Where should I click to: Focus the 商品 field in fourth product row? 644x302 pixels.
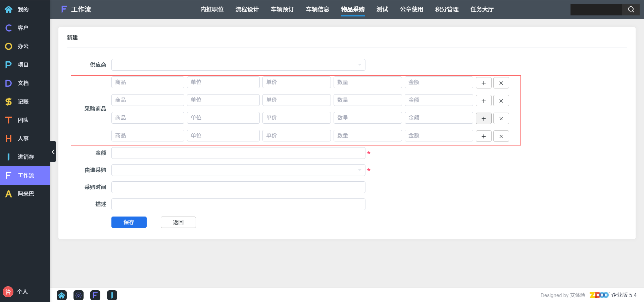(x=148, y=135)
